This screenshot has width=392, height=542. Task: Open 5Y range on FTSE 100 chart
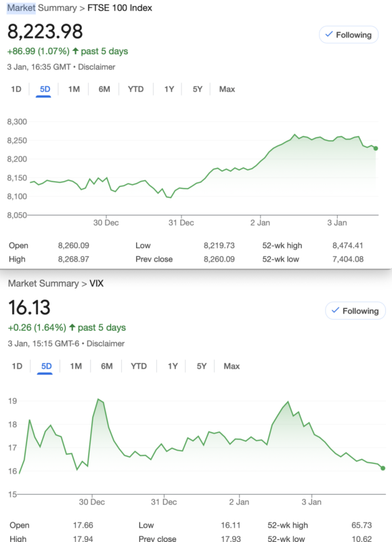pos(198,89)
